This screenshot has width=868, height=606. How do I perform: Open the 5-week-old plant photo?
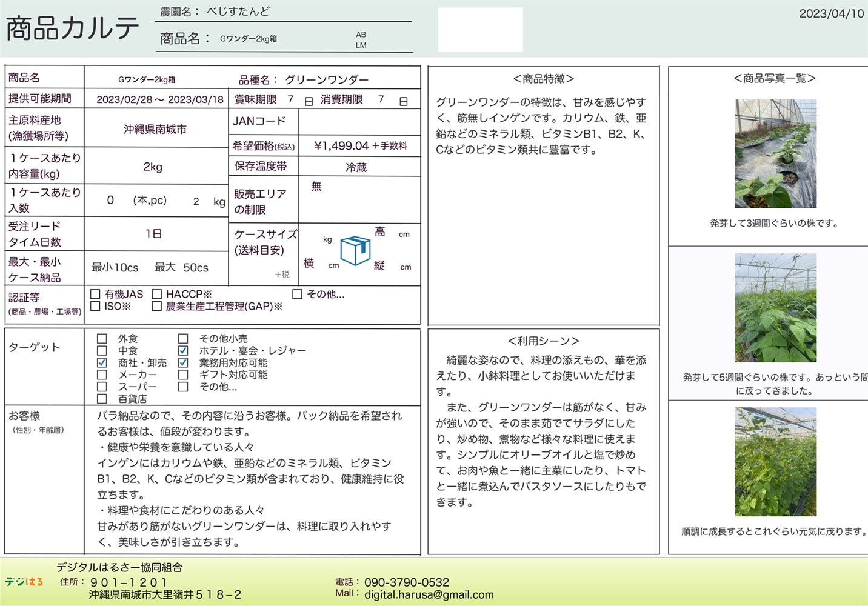(x=775, y=308)
